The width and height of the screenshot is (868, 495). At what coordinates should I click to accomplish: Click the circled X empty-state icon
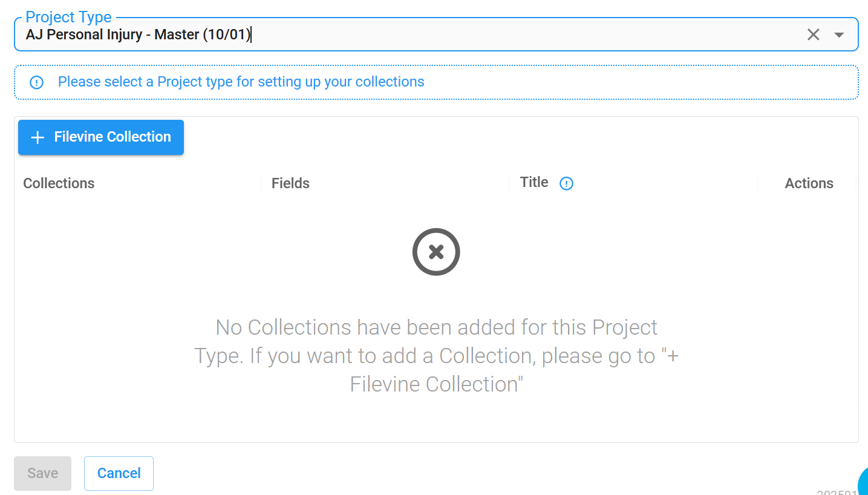tap(436, 252)
